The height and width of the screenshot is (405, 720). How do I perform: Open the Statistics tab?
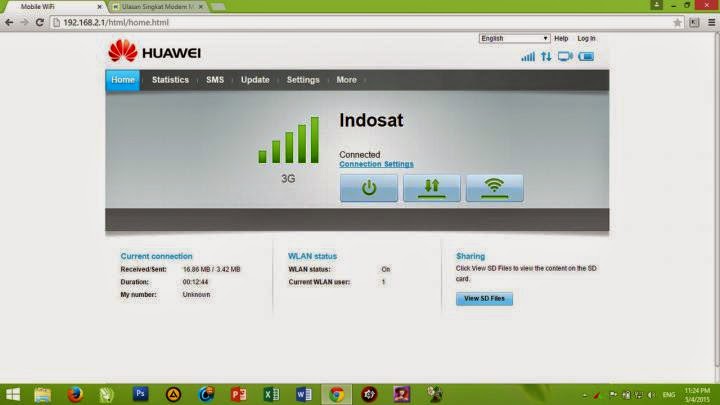coord(170,80)
